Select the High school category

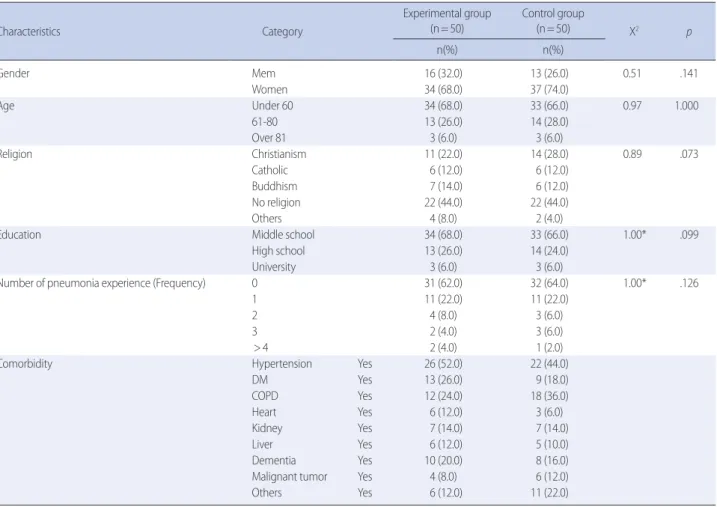point(278,251)
